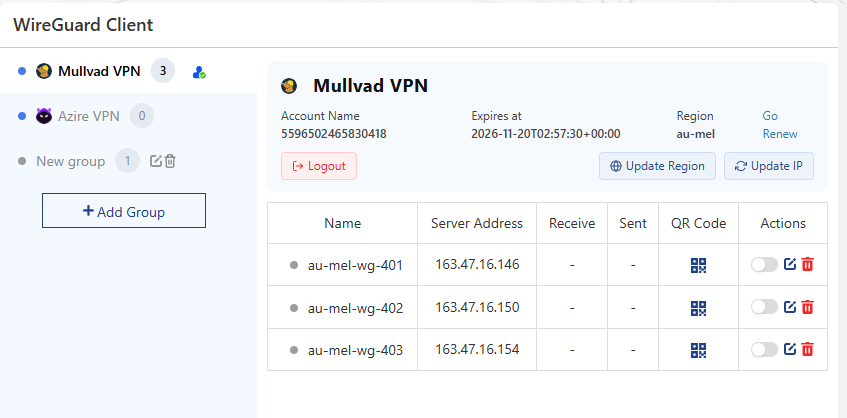This screenshot has height=418, width=847.
Task: Click the au-mel-wg-402 name cell
Action: (x=342, y=307)
